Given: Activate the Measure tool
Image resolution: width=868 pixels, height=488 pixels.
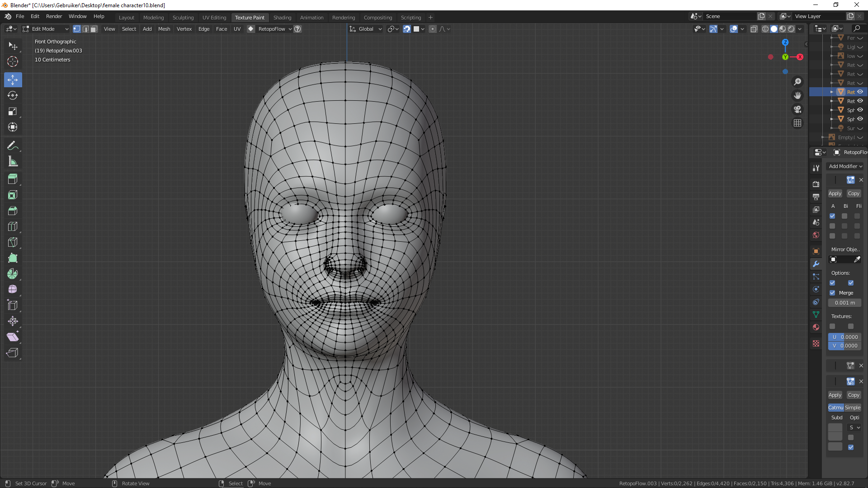Looking at the screenshot, I should [x=13, y=161].
